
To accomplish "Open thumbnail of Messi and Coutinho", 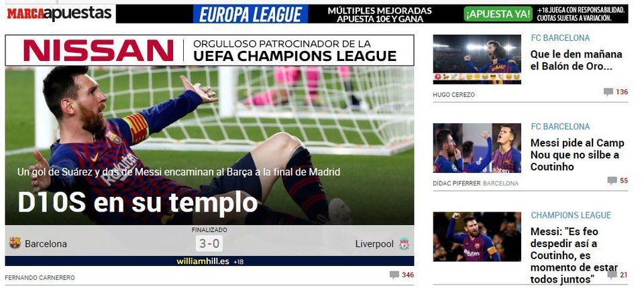I will (x=477, y=148).
